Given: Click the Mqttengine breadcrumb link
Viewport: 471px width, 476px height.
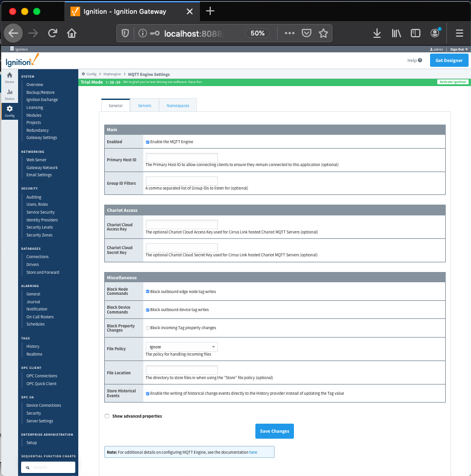Looking at the screenshot, I should tap(112, 74).
